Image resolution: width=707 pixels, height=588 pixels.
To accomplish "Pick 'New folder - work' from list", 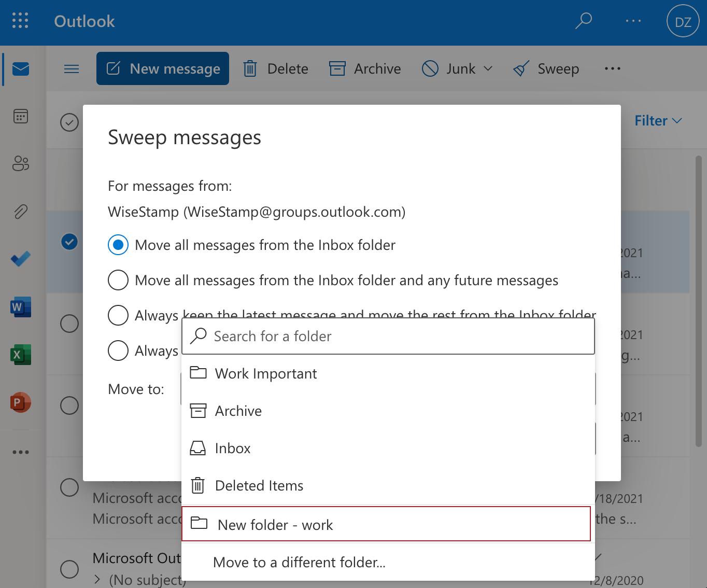I will pyautogui.click(x=275, y=525).
